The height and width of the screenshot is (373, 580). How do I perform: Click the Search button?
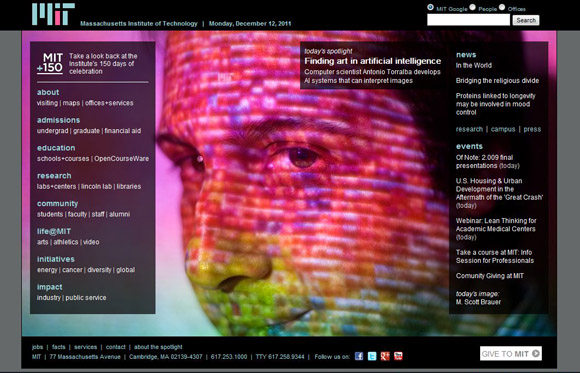click(526, 20)
